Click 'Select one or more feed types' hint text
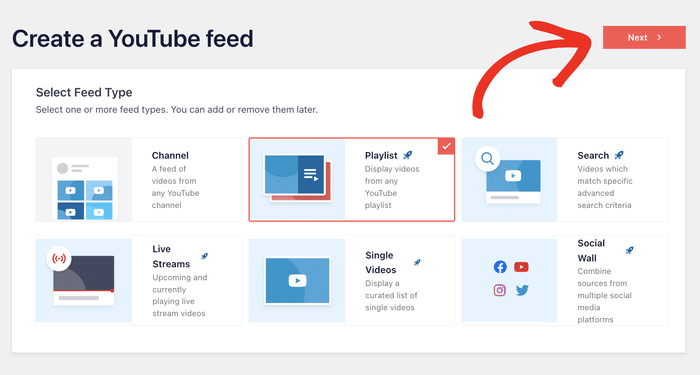Image resolution: width=700 pixels, height=375 pixels. tap(177, 110)
